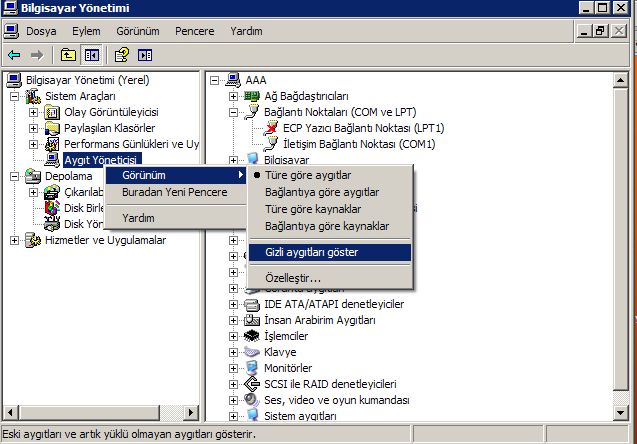Open the Dosya menu
This screenshot has width=637, height=444.
[x=41, y=31]
